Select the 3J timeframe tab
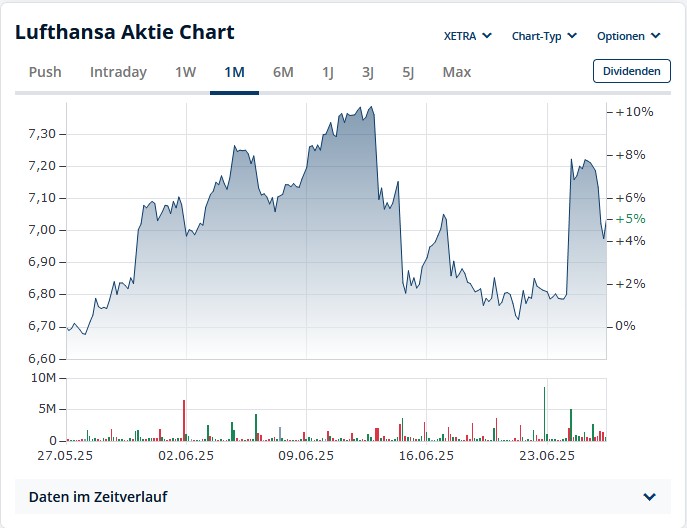The image size is (687, 528). click(368, 72)
